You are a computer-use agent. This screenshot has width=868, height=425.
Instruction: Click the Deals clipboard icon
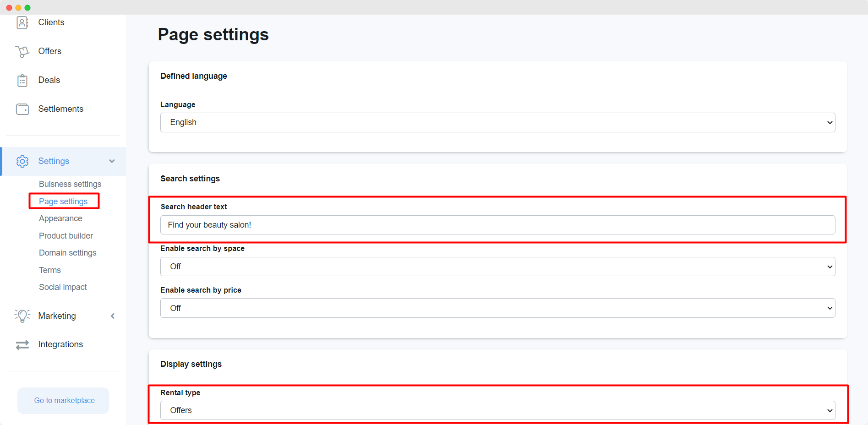22,80
